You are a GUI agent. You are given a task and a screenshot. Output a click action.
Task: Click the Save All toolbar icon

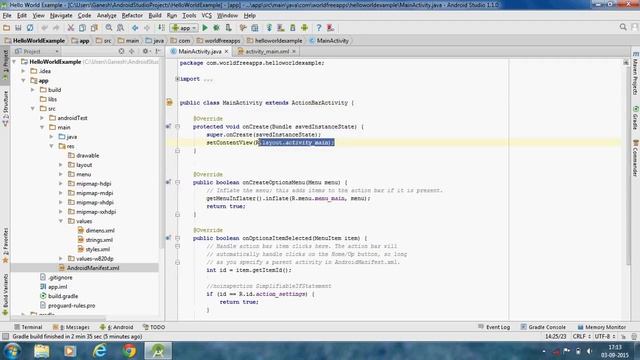[18, 28]
